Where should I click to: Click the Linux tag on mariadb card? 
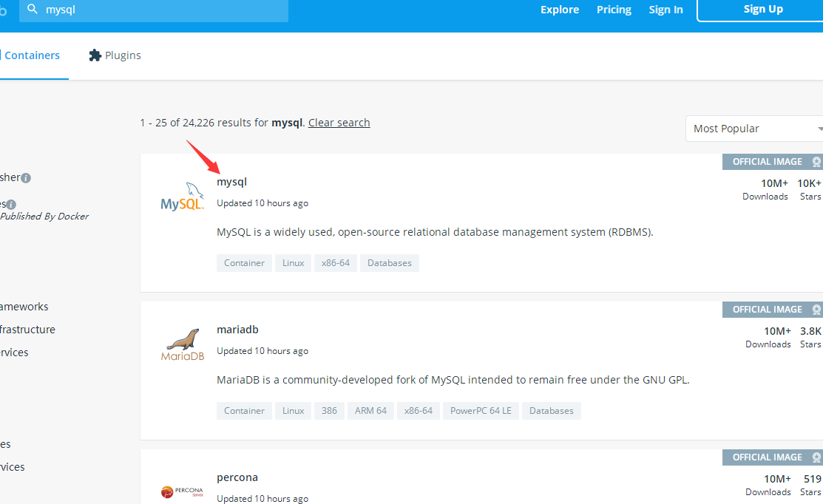pos(293,411)
